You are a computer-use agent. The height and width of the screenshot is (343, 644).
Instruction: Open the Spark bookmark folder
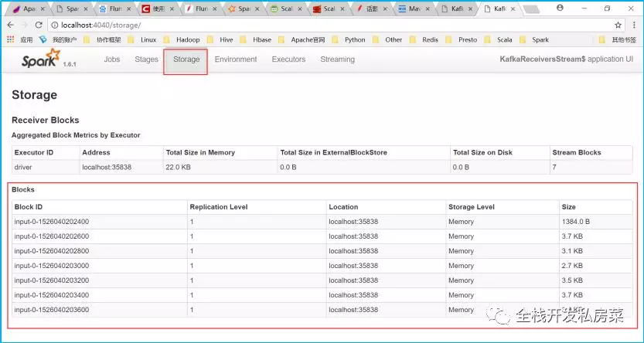[x=534, y=40]
